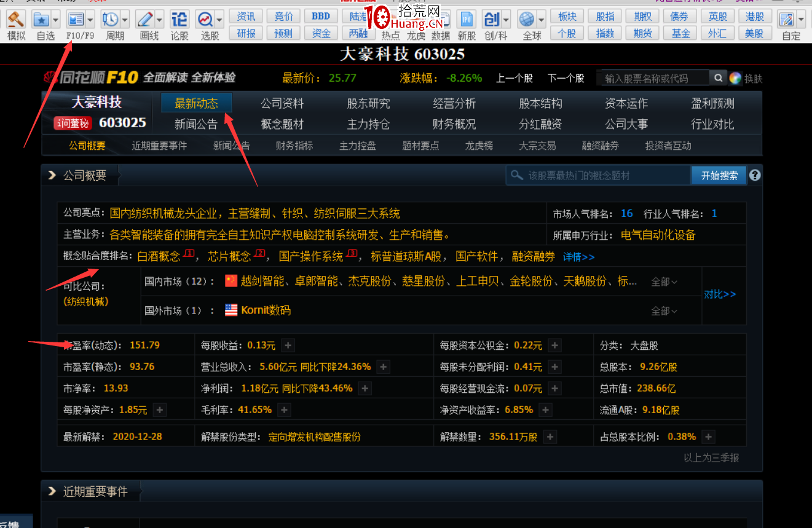Click the 自选 star folder icon
Image resolution: width=812 pixels, height=528 pixels.
(41, 19)
